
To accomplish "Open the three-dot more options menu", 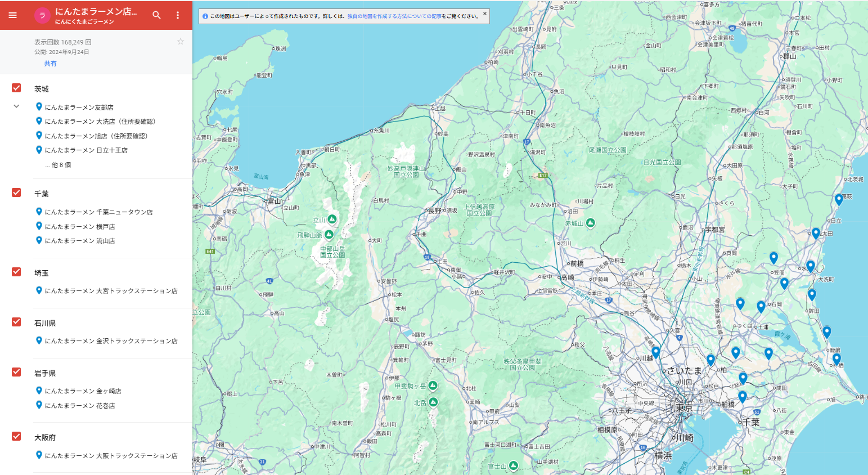I will click(x=178, y=15).
